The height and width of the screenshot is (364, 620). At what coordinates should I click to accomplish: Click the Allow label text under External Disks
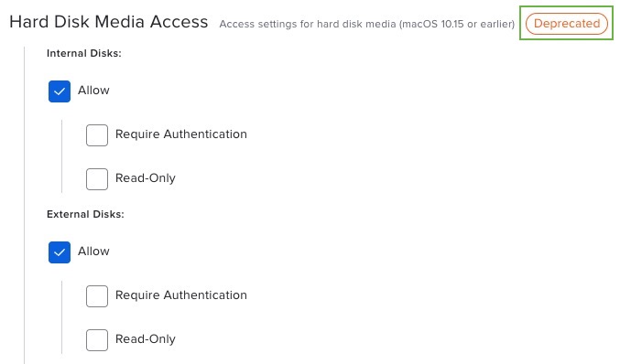[x=93, y=252]
